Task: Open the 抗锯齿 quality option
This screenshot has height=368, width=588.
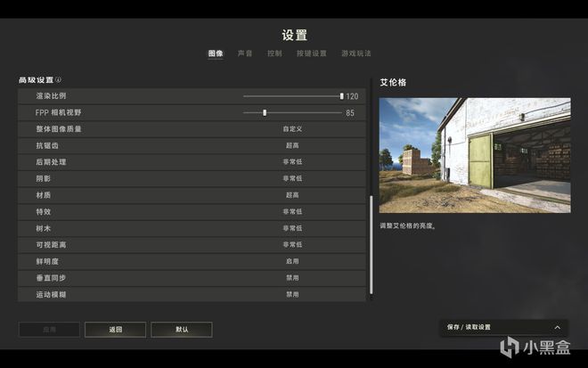Action: (292, 145)
